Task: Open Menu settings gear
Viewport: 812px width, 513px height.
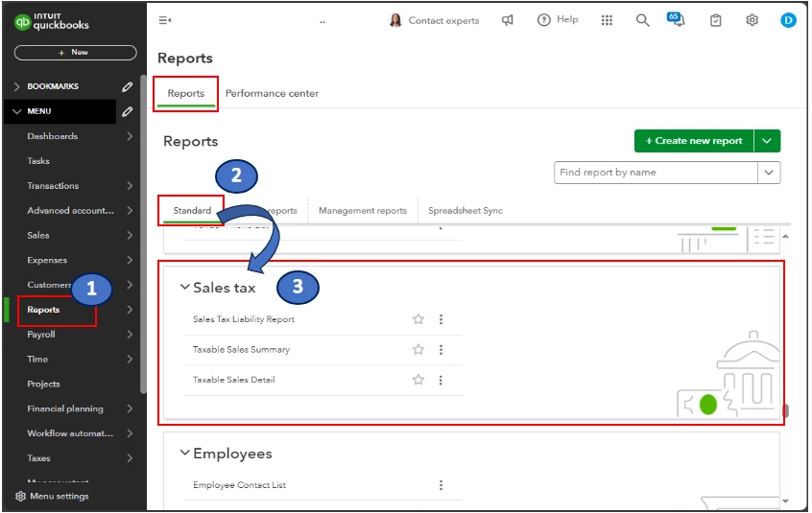Action: [x=21, y=496]
